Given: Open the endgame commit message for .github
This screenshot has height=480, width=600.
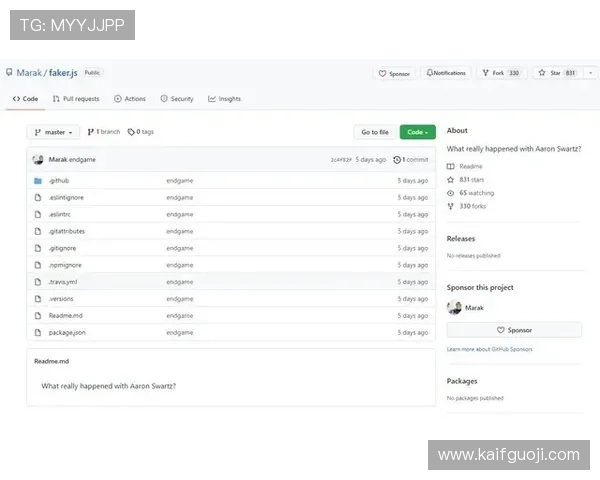Looking at the screenshot, I should 180,181.
